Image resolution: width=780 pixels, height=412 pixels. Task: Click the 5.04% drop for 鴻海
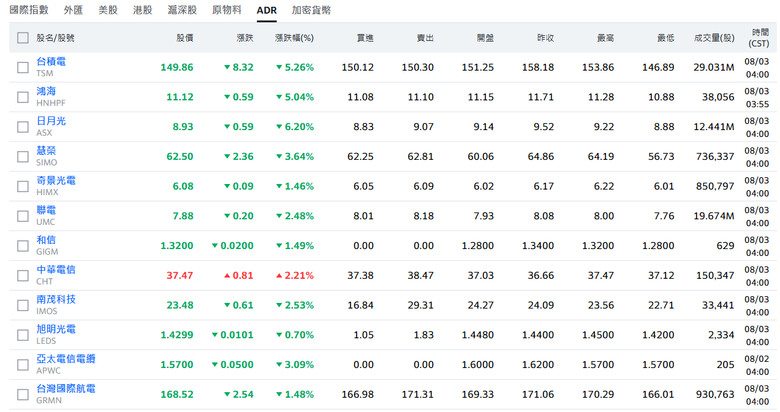click(295, 97)
